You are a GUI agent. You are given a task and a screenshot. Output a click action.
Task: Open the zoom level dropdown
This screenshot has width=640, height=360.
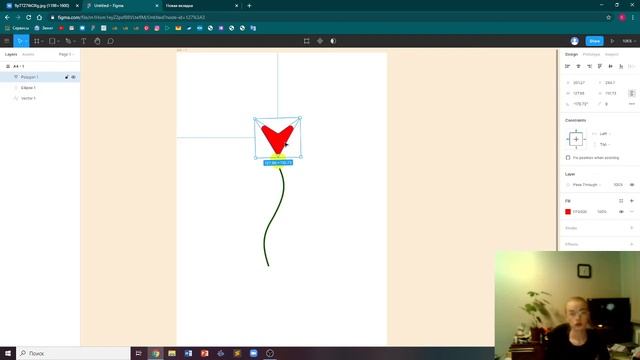[629, 41]
